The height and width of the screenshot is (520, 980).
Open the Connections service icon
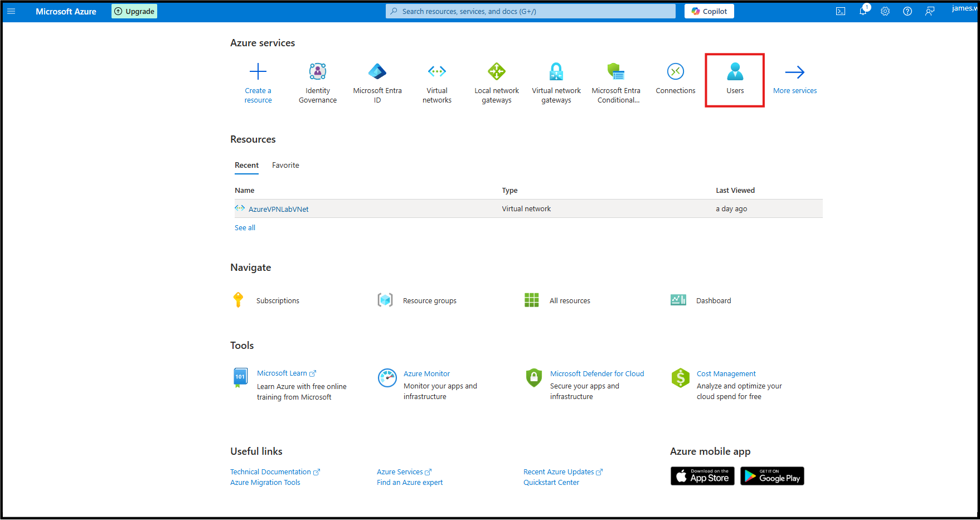(x=676, y=71)
